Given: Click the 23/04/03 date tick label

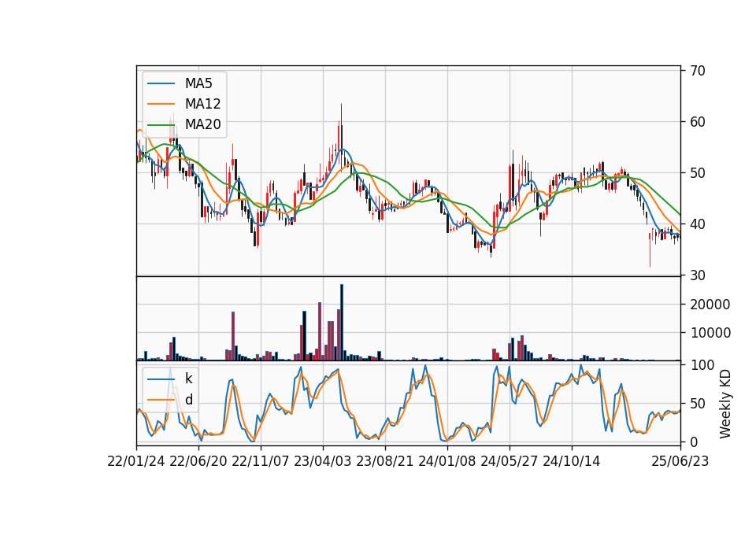Looking at the screenshot, I should click(323, 461).
